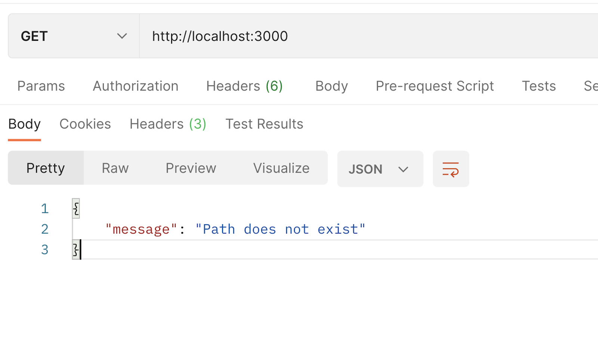The image size is (598, 364).
Task: Check the Test Results tab
Action: point(264,124)
